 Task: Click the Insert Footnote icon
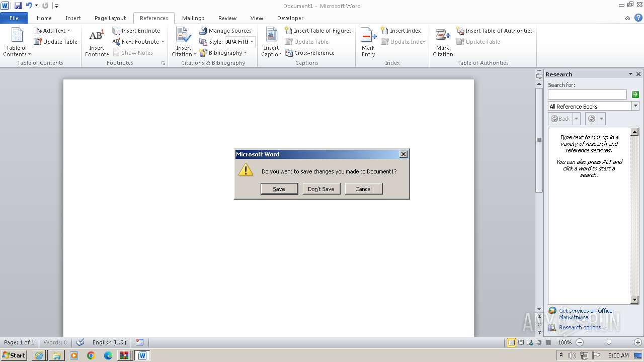click(97, 42)
